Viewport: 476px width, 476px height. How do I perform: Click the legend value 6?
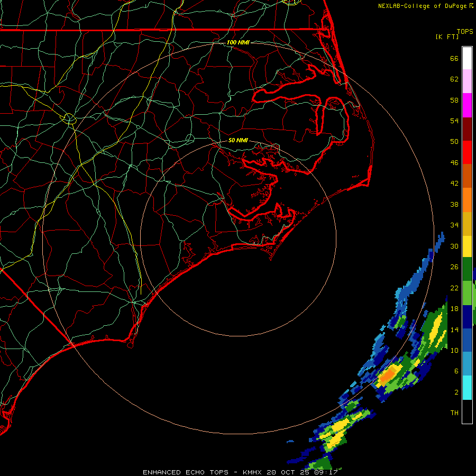click(x=456, y=371)
